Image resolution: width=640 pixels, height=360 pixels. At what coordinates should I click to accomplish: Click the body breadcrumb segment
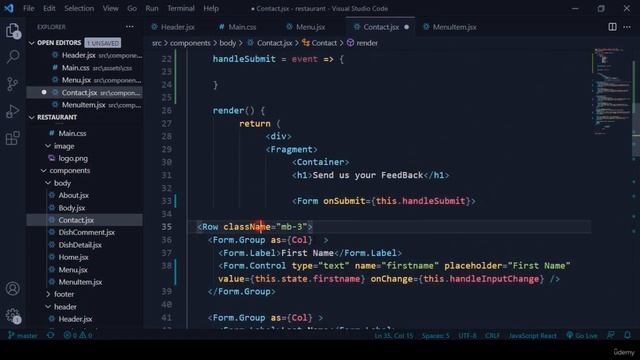click(x=228, y=43)
